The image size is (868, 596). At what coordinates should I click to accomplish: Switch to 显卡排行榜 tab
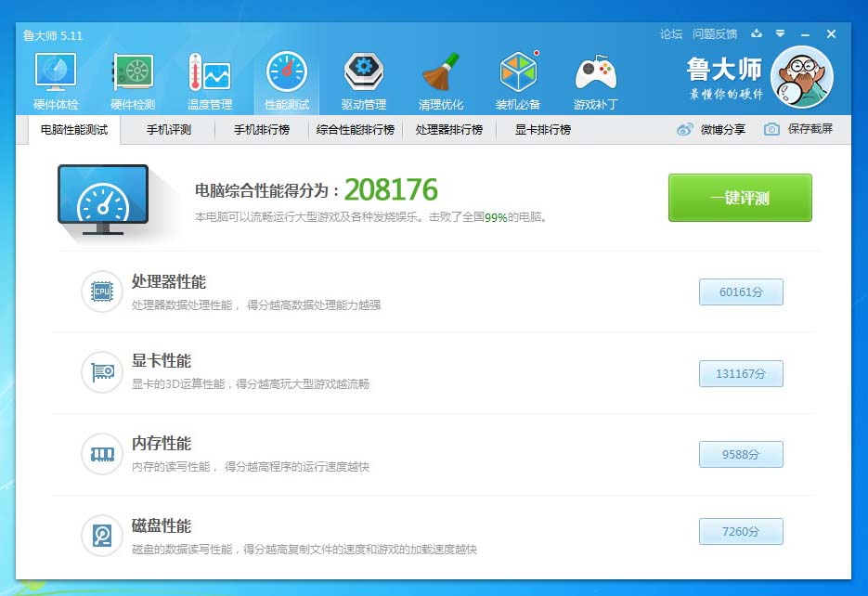pyautogui.click(x=542, y=130)
